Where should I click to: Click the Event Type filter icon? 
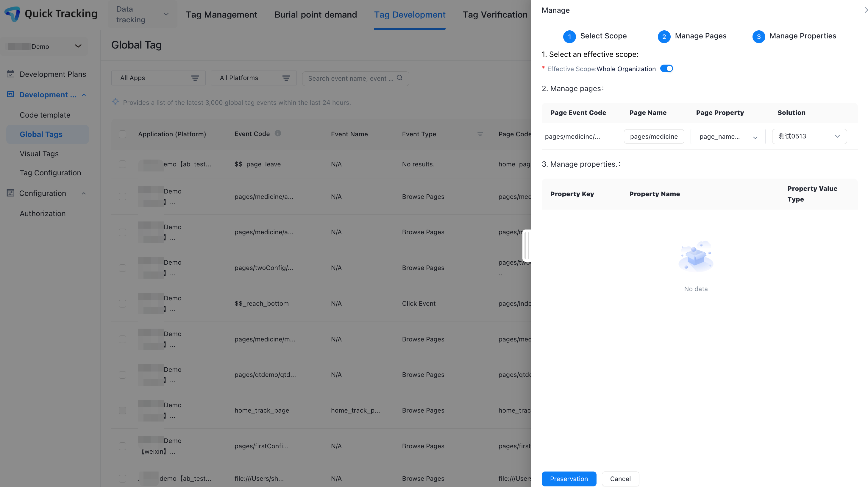(480, 134)
